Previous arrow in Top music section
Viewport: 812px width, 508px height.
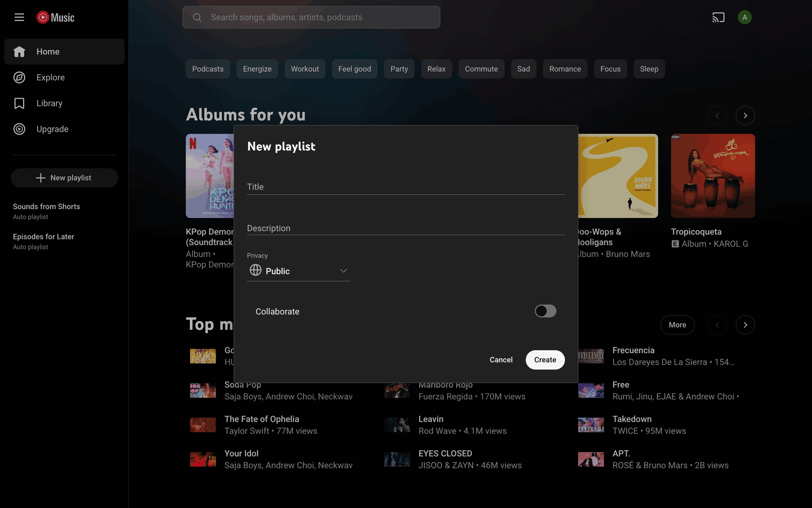point(717,325)
